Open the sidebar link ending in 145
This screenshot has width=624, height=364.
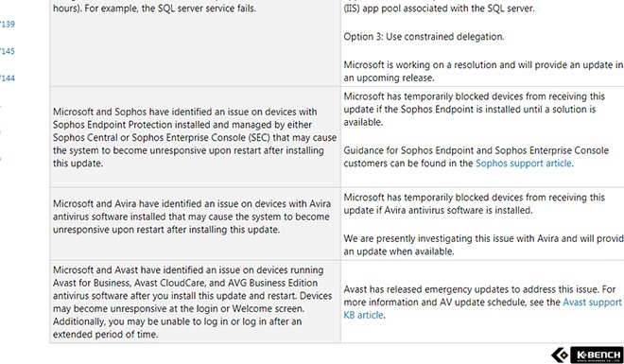[x=8, y=51]
